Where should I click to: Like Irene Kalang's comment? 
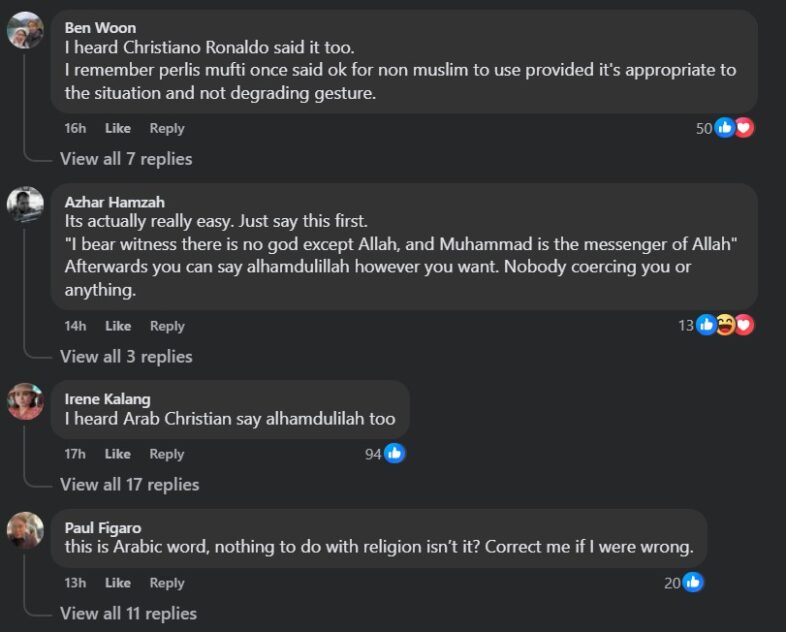[x=118, y=454]
